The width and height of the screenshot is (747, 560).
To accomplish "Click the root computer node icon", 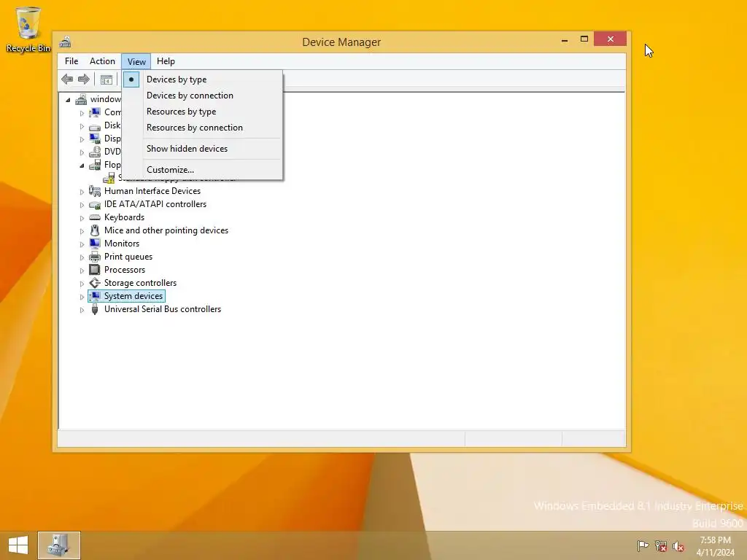I will tap(81, 99).
